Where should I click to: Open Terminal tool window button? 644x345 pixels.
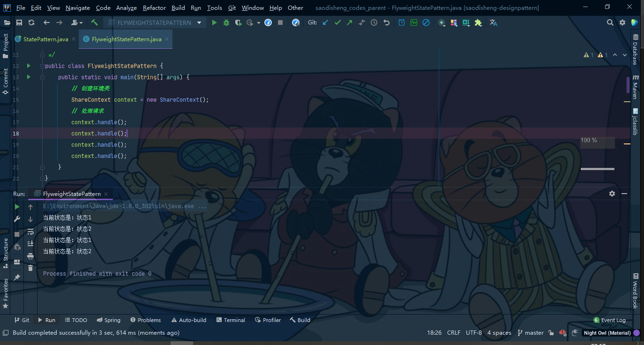[231, 320]
